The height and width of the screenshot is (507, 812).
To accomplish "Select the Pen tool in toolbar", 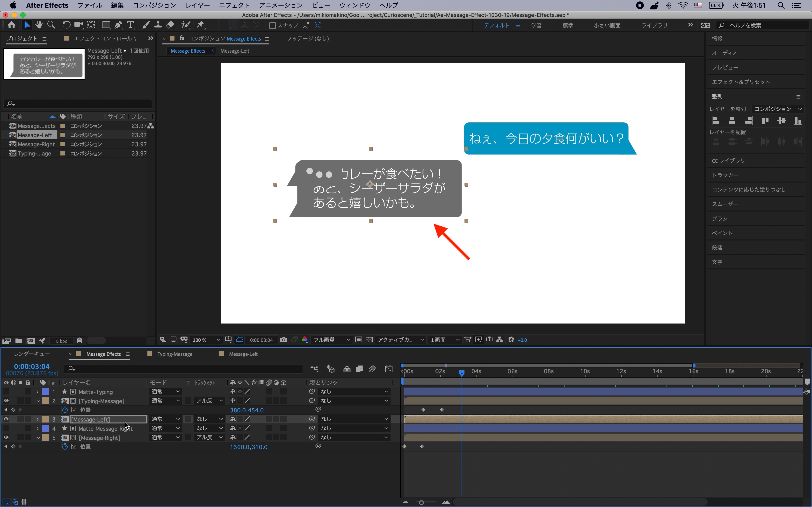I will (118, 25).
